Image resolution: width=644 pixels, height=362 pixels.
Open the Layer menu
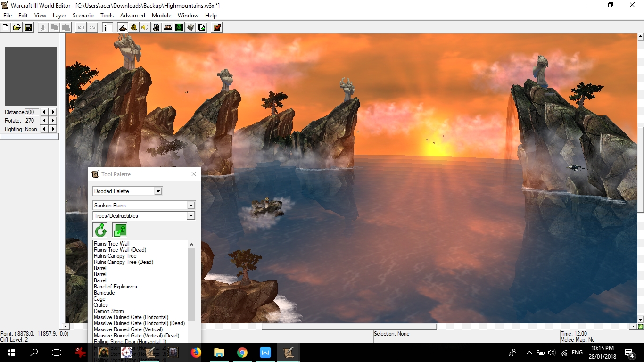click(59, 16)
